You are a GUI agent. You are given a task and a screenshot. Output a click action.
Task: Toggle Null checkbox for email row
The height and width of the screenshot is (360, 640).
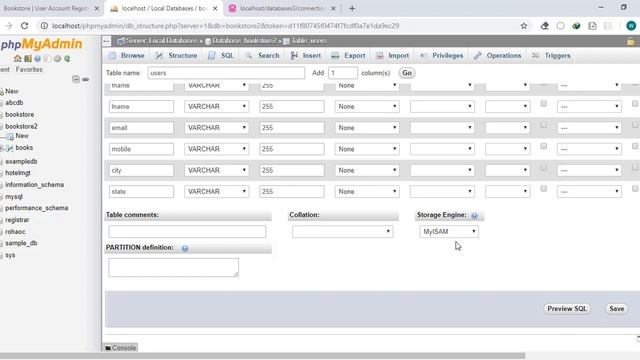point(543,125)
